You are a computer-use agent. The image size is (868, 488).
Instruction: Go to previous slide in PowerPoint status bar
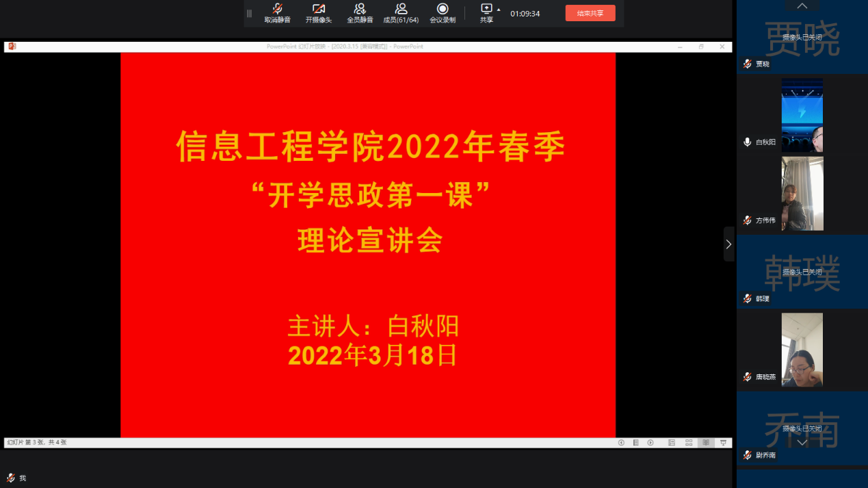(x=621, y=443)
